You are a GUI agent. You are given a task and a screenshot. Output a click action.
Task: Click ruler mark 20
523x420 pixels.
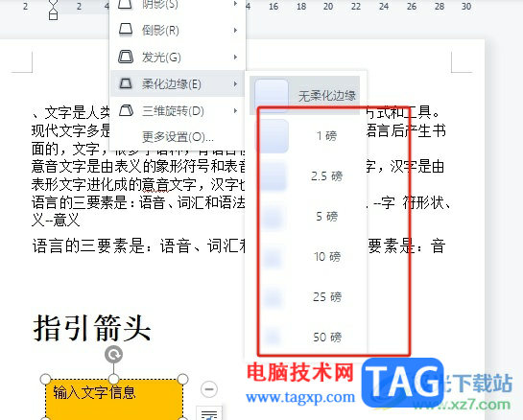coord(328,7)
